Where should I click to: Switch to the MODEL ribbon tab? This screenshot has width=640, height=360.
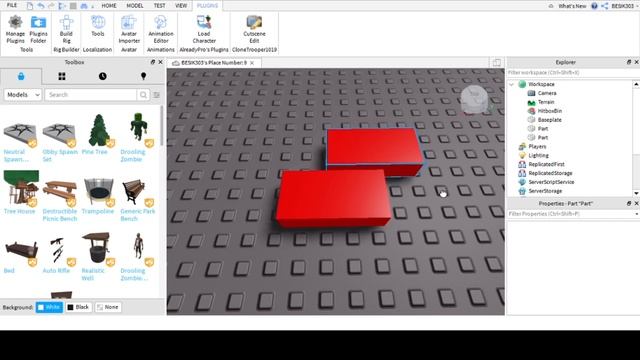pos(135,6)
